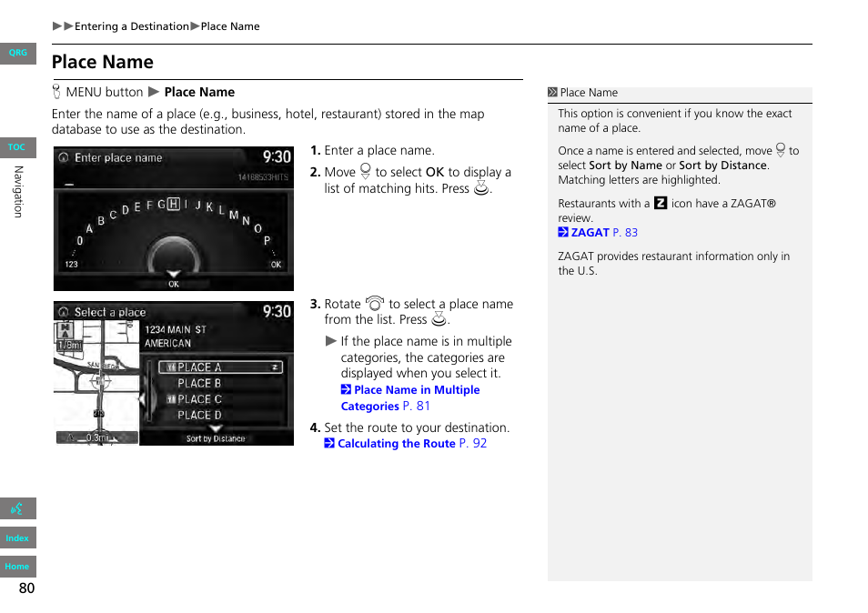Click the AMERICAN category text
The width and height of the screenshot is (868, 613).
[x=167, y=344]
